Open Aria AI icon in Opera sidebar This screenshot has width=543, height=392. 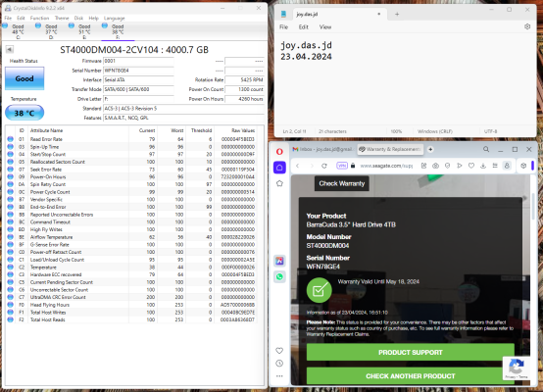[x=279, y=261]
